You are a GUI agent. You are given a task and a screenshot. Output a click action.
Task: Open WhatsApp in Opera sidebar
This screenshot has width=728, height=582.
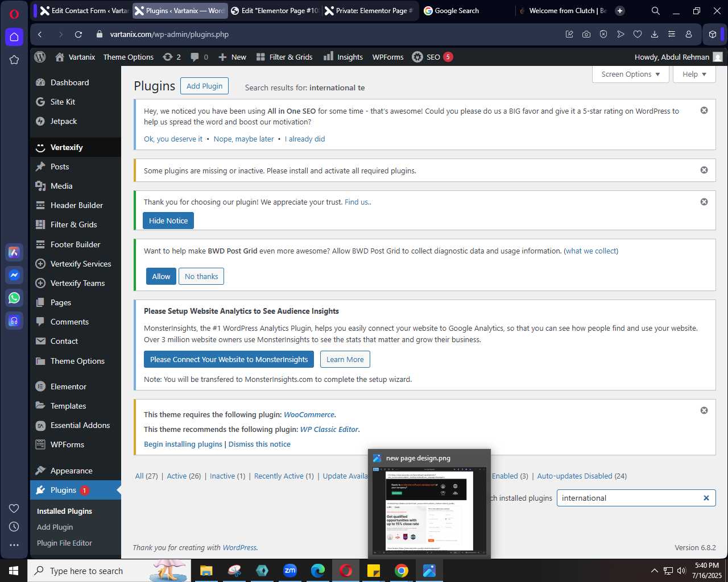[14, 298]
